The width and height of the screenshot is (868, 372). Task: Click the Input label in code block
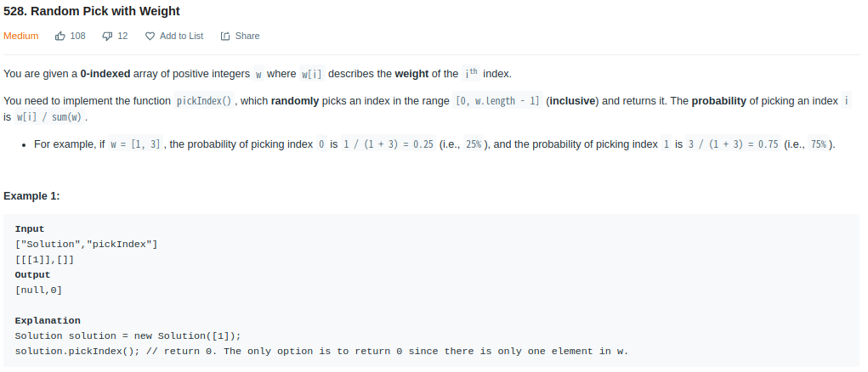click(x=30, y=228)
